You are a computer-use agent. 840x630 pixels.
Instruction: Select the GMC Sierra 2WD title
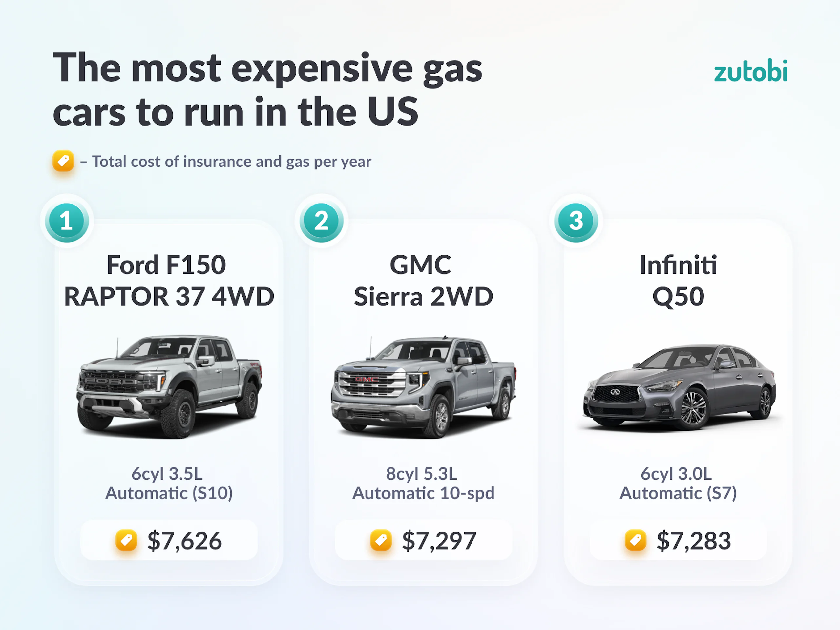click(x=423, y=280)
